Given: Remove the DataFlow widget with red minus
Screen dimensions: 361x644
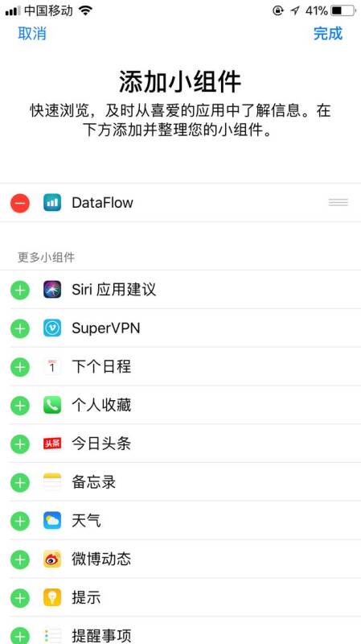Looking at the screenshot, I should (20, 203).
